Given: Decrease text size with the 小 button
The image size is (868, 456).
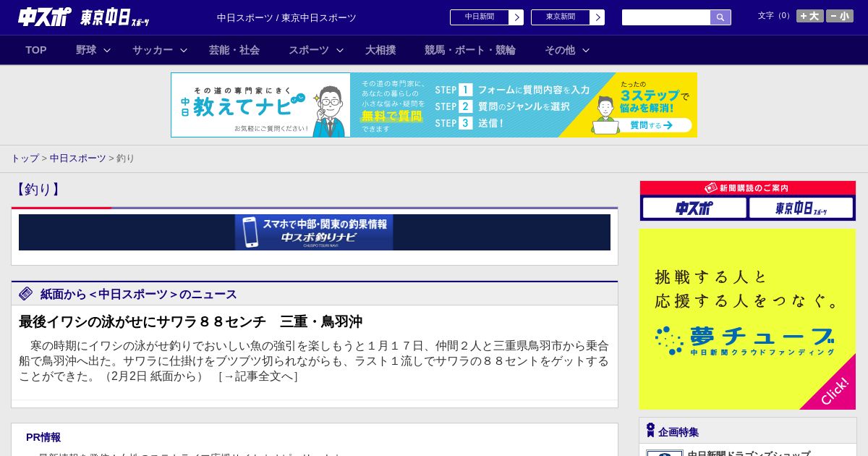Looking at the screenshot, I should (x=840, y=16).
